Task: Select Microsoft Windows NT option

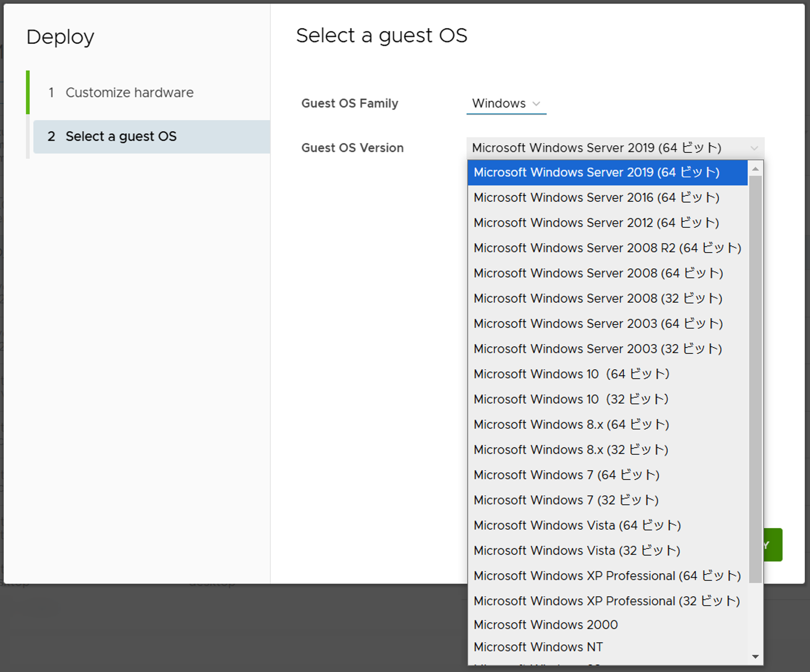Action: point(538,647)
